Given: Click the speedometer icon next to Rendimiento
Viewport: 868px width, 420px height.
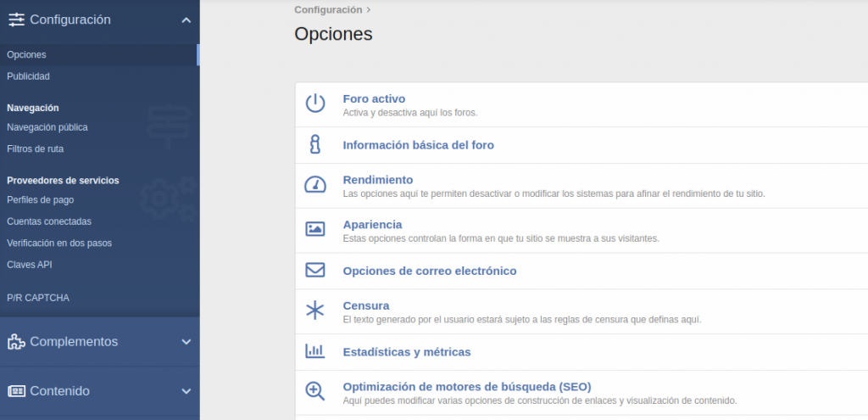Looking at the screenshot, I should (315, 185).
